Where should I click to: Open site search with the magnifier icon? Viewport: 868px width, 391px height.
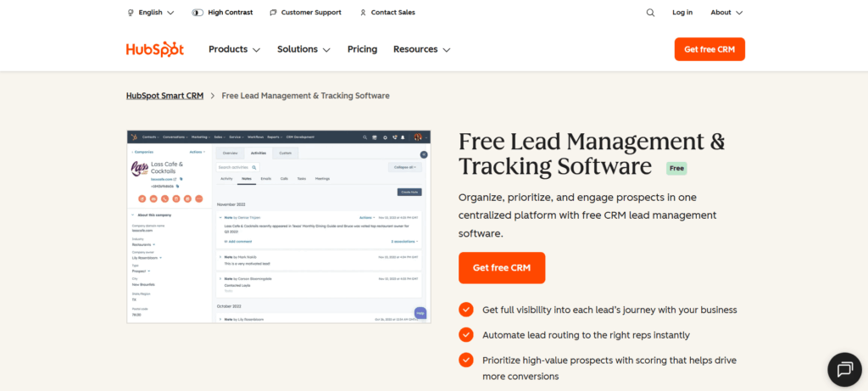(x=650, y=12)
